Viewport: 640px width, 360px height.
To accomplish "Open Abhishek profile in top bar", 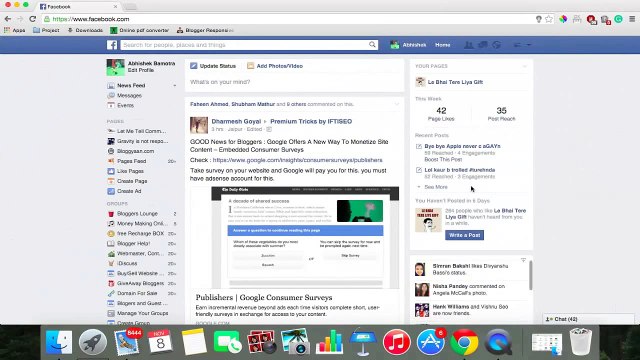I will [408, 45].
